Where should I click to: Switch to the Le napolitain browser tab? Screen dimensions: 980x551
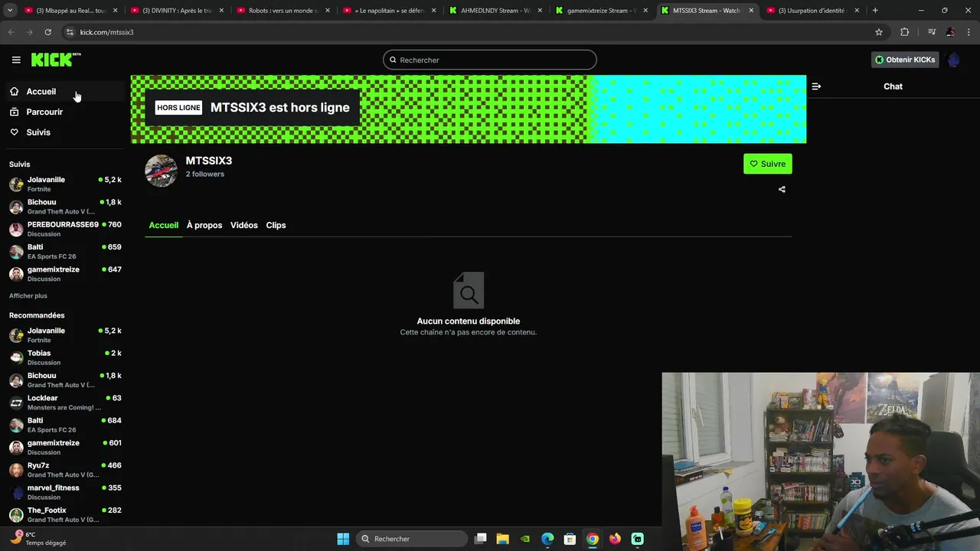coord(390,11)
